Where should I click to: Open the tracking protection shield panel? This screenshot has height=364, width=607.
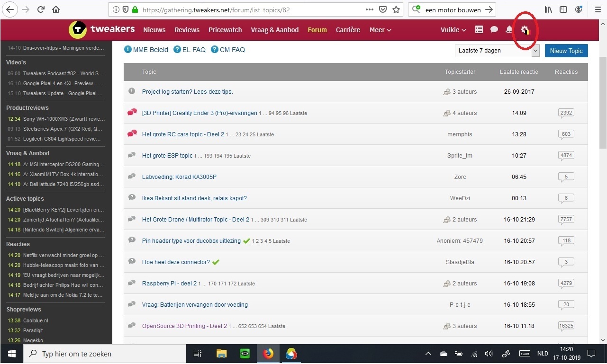(x=126, y=9)
